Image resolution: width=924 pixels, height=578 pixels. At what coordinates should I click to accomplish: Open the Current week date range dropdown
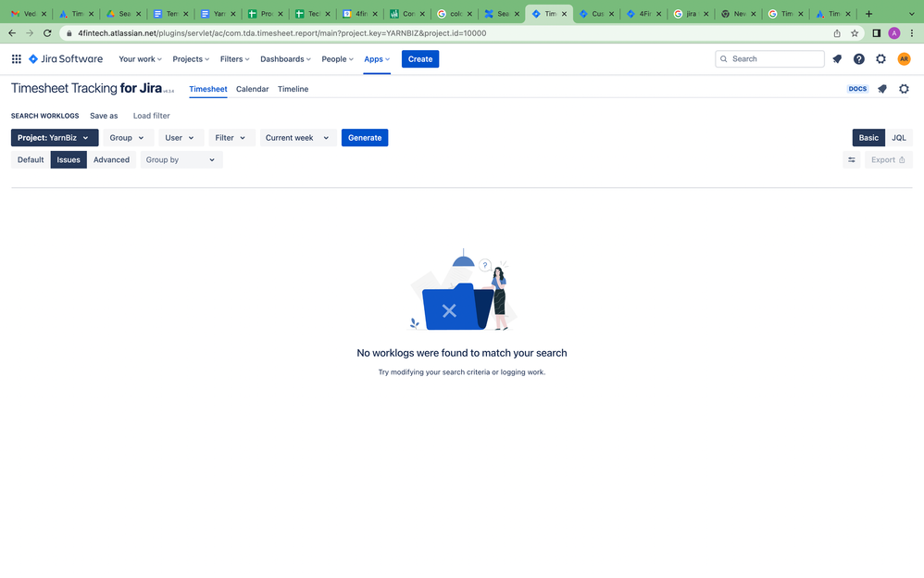pyautogui.click(x=298, y=138)
